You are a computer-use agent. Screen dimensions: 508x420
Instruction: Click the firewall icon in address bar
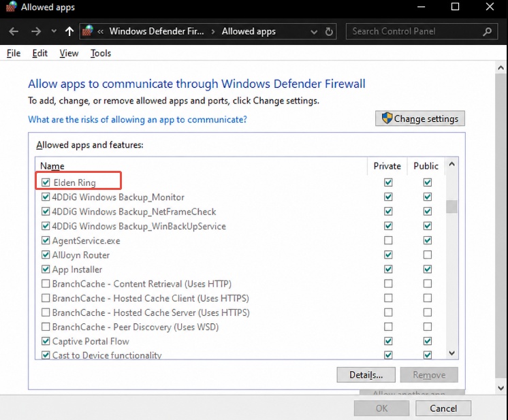(x=87, y=31)
